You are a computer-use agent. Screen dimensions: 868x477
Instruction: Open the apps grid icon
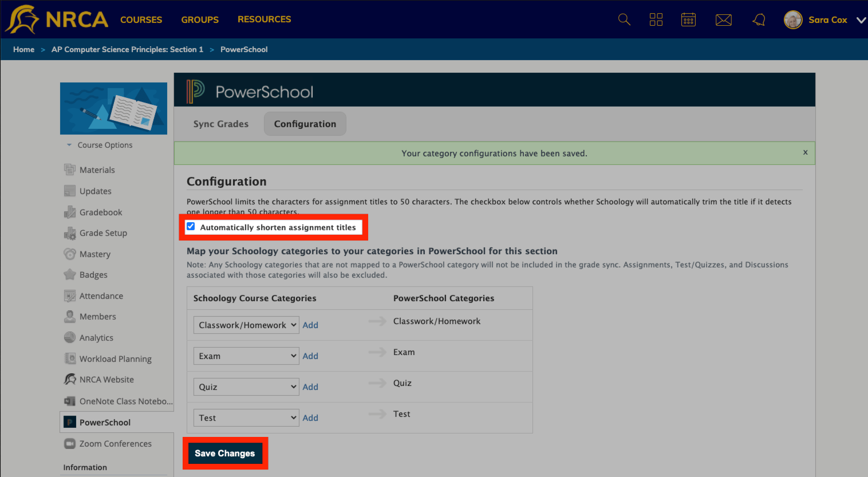pyautogui.click(x=656, y=19)
